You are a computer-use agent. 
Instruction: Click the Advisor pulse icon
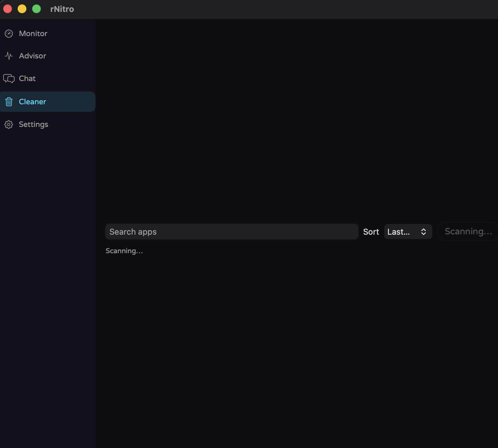click(9, 56)
